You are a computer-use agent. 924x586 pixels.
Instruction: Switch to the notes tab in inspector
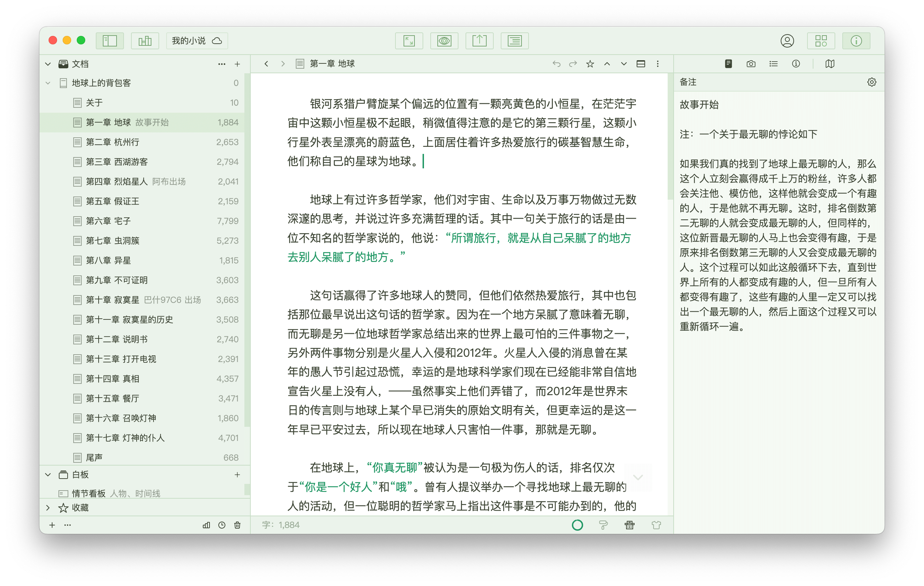(x=728, y=64)
